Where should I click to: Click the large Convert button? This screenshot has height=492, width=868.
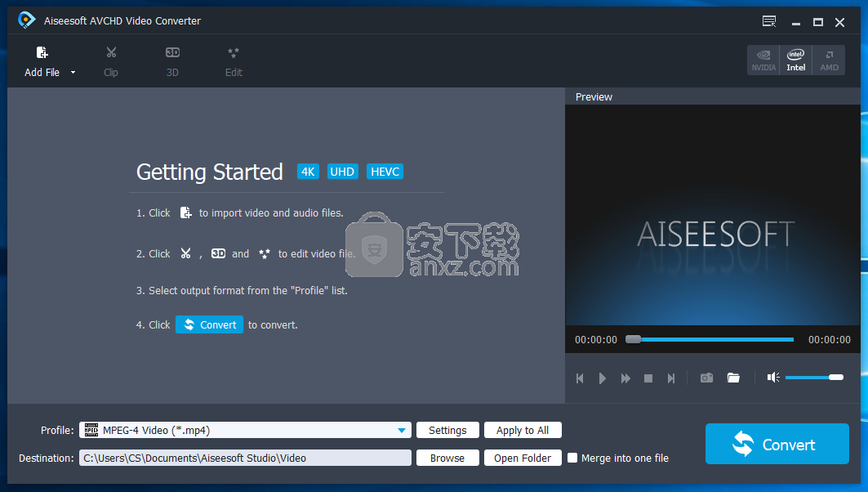(x=777, y=444)
